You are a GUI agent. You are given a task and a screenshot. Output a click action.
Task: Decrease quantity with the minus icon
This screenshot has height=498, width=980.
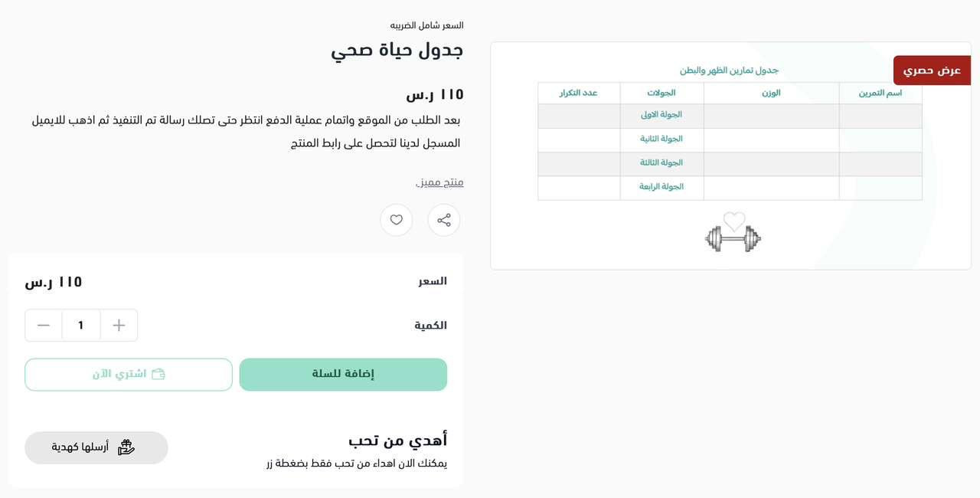click(44, 326)
